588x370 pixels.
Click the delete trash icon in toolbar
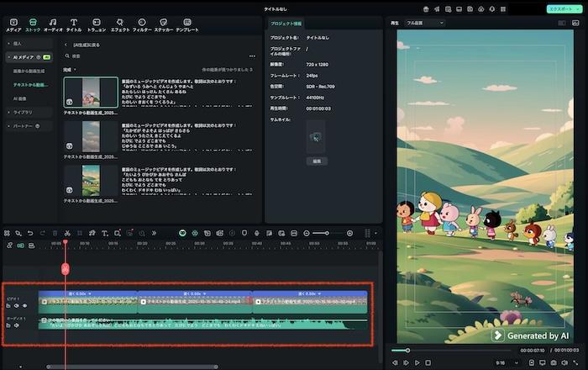[x=55, y=233]
